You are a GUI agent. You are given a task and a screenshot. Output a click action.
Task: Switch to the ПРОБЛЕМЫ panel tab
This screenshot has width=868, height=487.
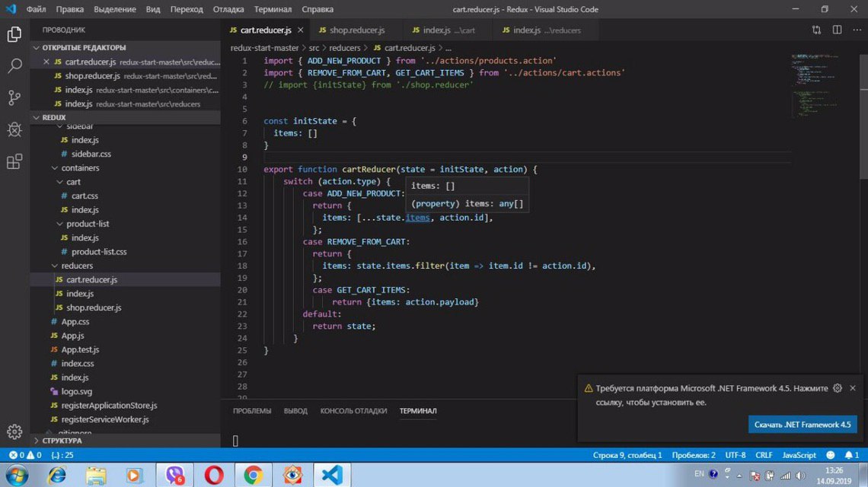coord(252,411)
